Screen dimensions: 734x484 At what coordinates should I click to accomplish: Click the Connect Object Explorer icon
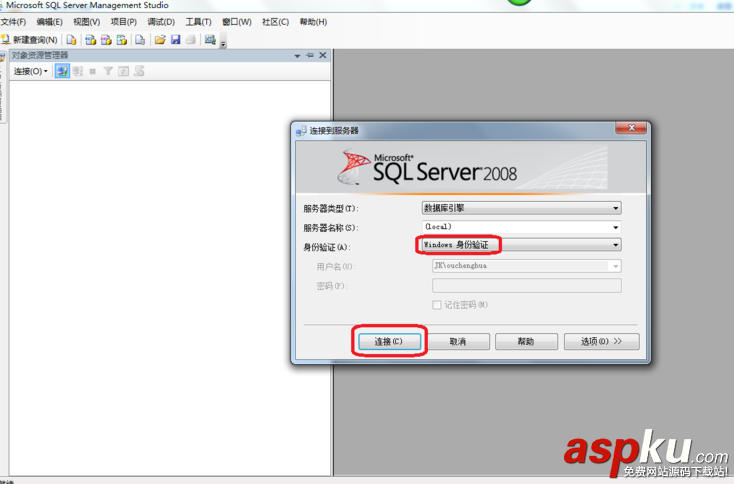(x=62, y=72)
